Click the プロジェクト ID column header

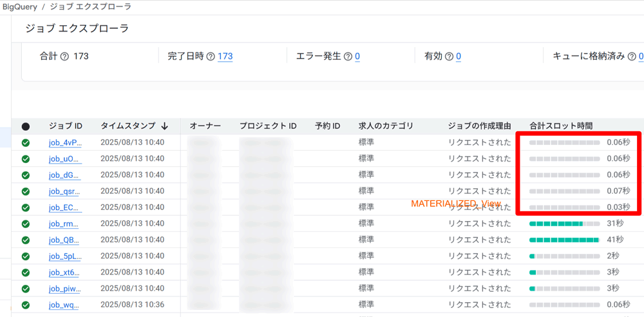268,126
